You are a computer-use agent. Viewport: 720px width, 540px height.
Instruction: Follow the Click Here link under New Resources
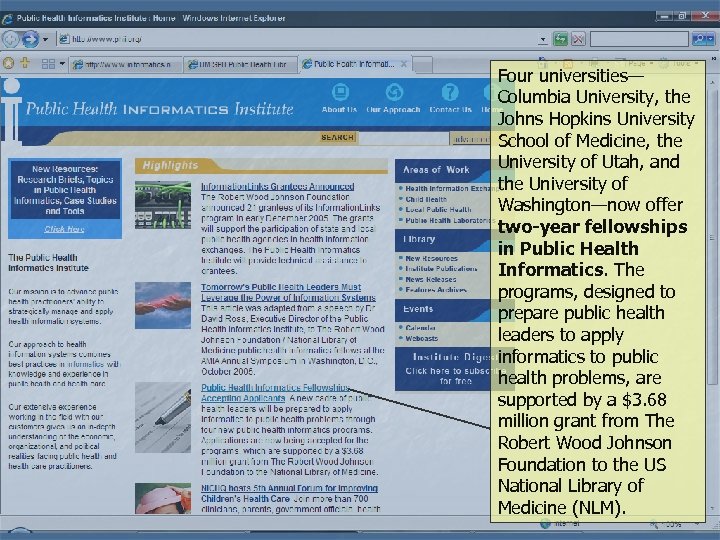pyautogui.click(x=64, y=229)
